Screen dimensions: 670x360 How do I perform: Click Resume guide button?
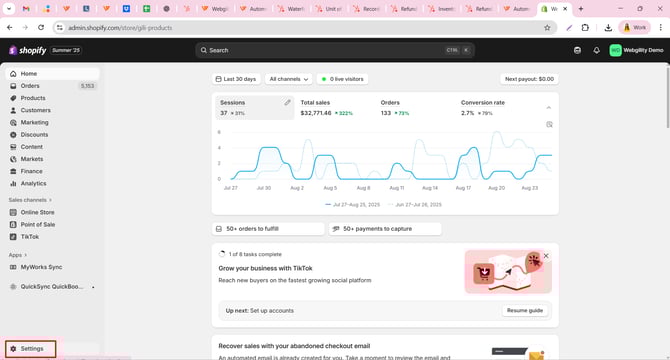point(525,310)
